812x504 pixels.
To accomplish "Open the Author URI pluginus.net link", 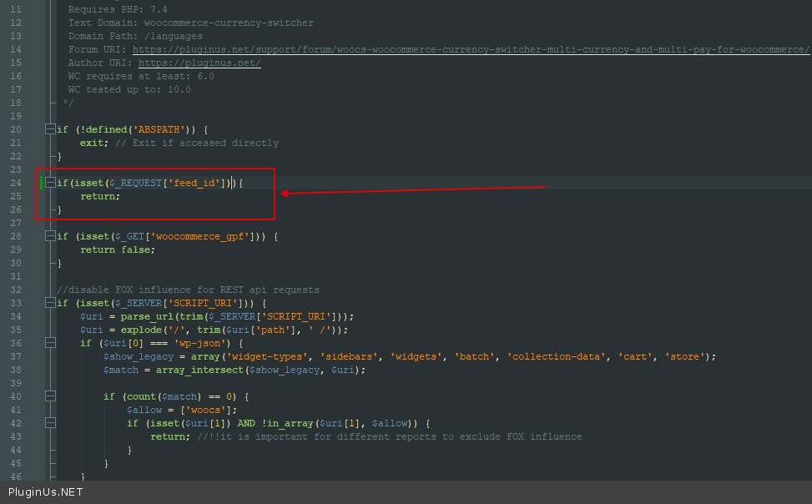I will pyautogui.click(x=199, y=63).
